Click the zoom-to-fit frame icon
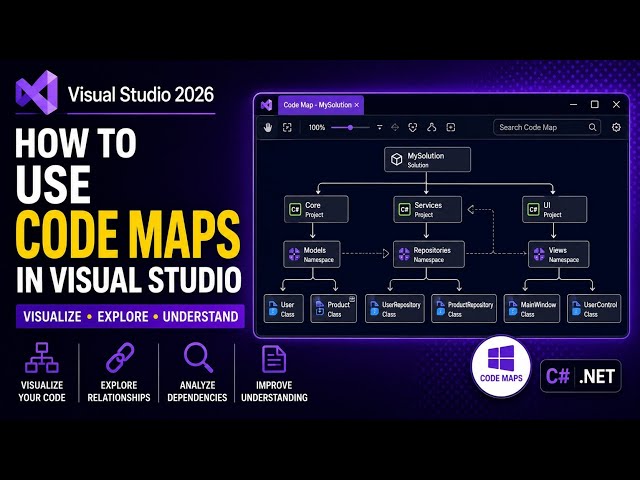Viewport: 640px width, 480px height. click(287, 127)
